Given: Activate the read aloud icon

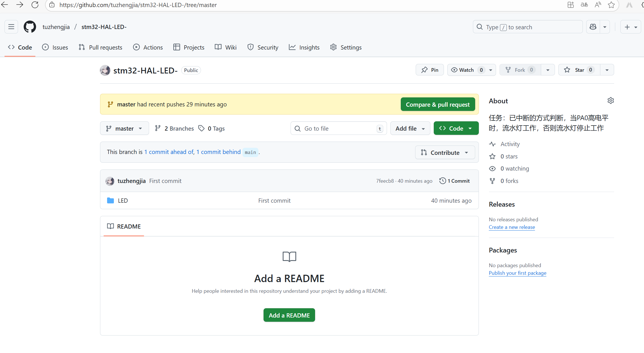Looking at the screenshot, I should [x=598, y=5].
